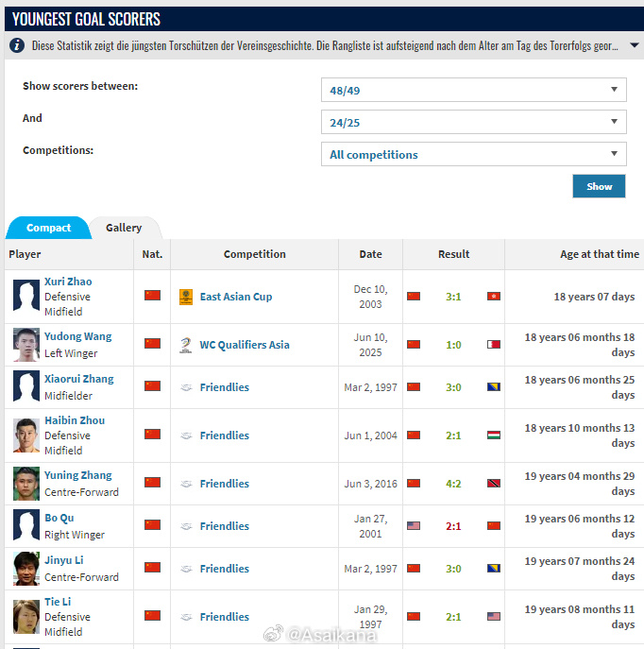The width and height of the screenshot is (644, 649).
Task: Click the friendlies icon in Yuning Zhang's row
Action: coord(186,484)
